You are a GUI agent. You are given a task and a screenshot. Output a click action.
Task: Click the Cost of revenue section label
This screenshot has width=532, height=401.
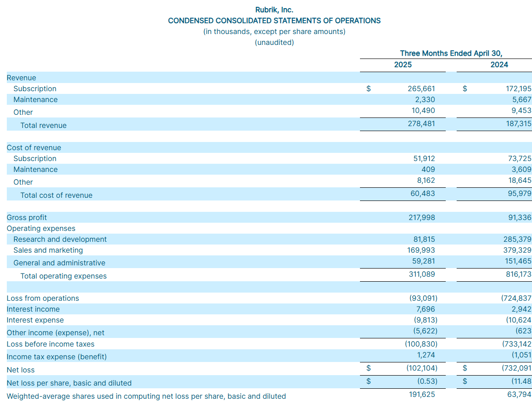[x=34, y=148]
